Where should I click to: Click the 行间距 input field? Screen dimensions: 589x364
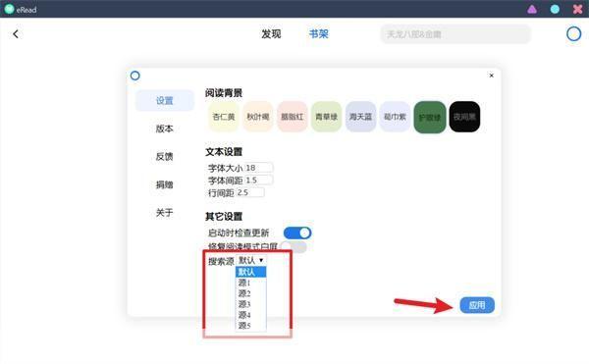pos(250,192)
